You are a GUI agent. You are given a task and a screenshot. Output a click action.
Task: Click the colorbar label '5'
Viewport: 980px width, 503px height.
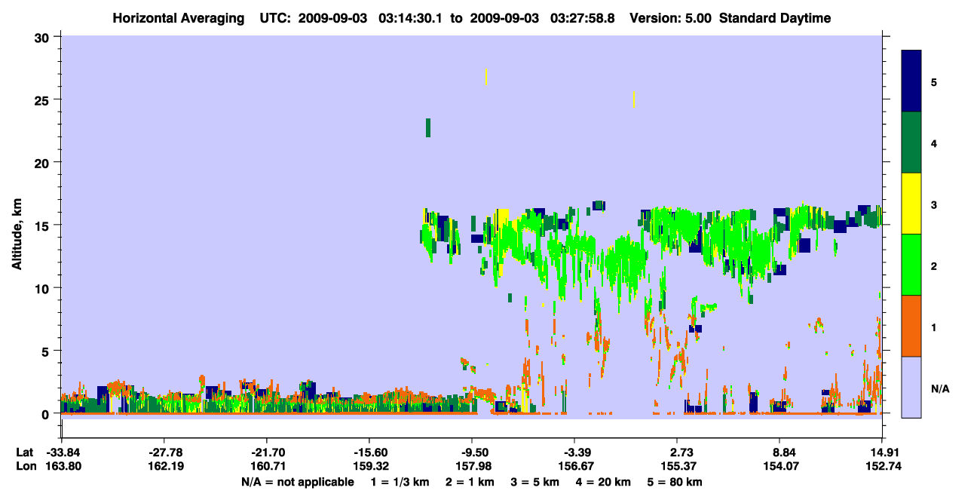(933, 81)
